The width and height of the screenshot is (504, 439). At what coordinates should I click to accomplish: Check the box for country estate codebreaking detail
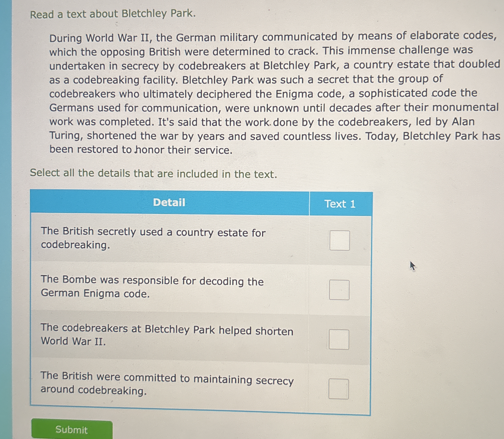340,240
